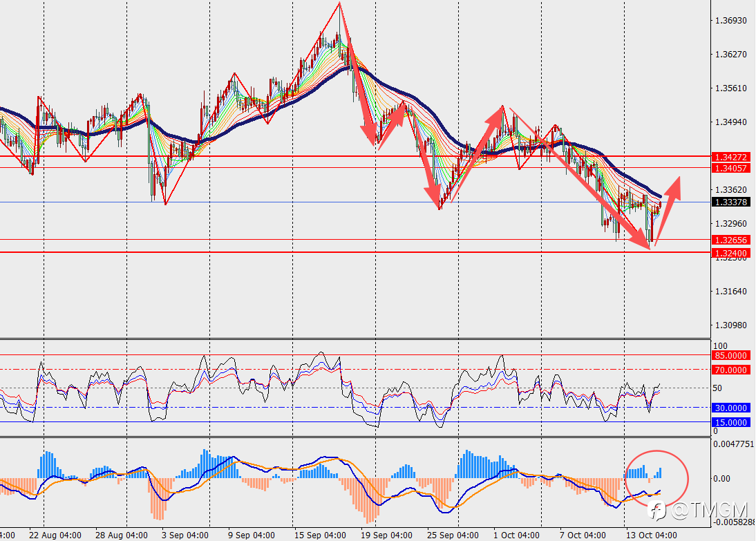Select the current price label 1.33378

pos(731,202)
